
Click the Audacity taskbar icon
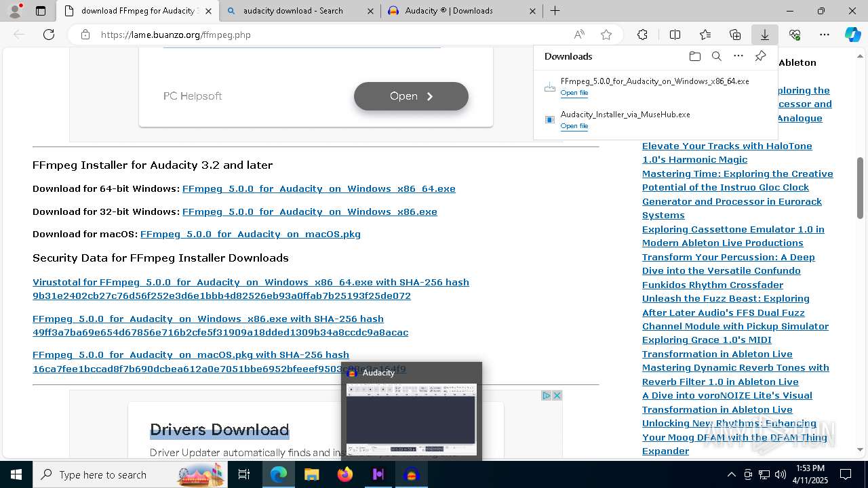[x=411, y=474]
